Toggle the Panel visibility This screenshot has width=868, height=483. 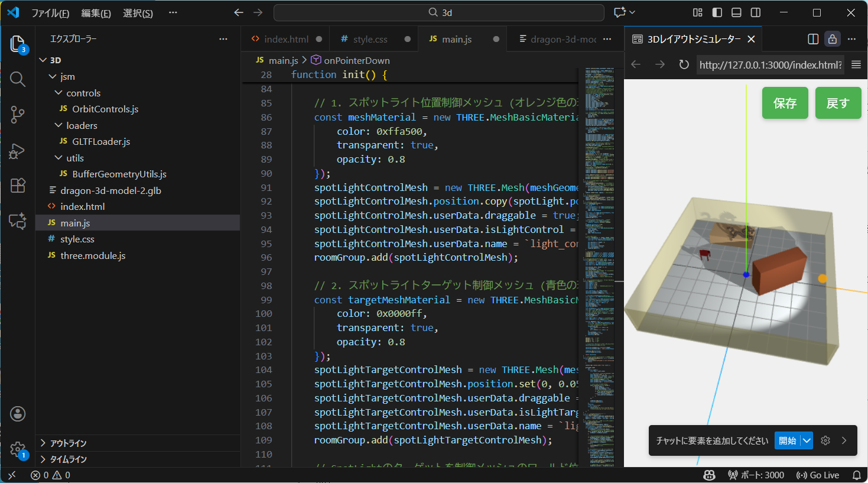pos(736,12)
